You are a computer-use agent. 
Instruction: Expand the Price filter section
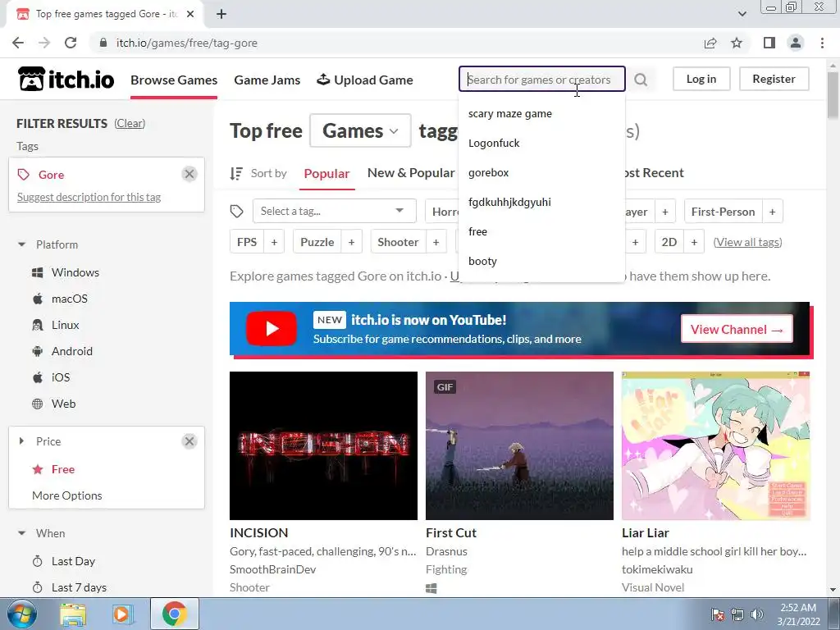21,441
